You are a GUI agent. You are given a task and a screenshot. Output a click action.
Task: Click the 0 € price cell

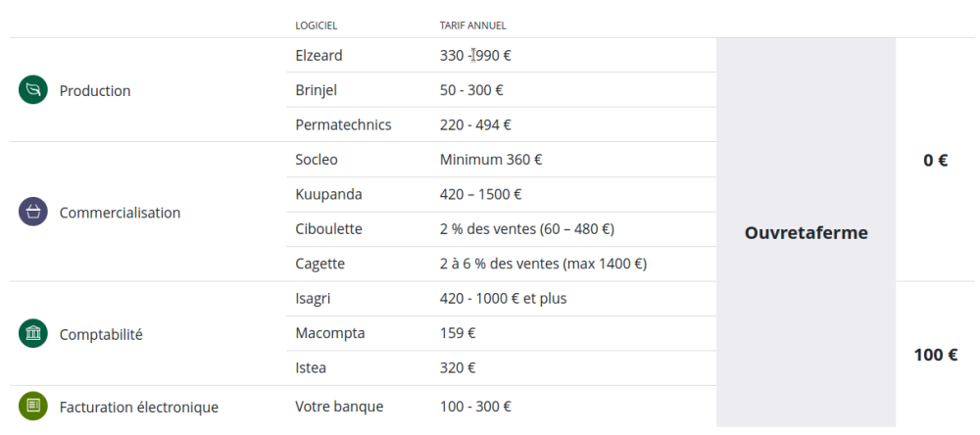pos(935,160)
